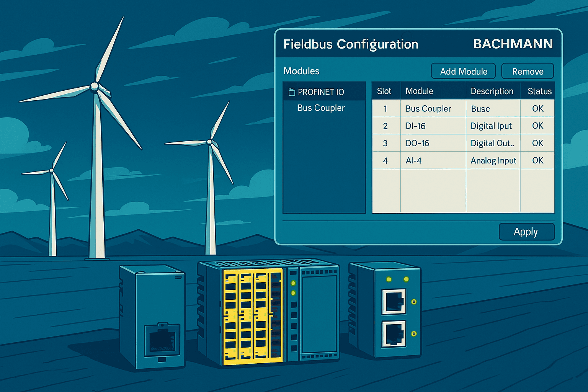Click the 'Analog Input' description cell
The image size is (588, 392).
[x=493, y=160]
